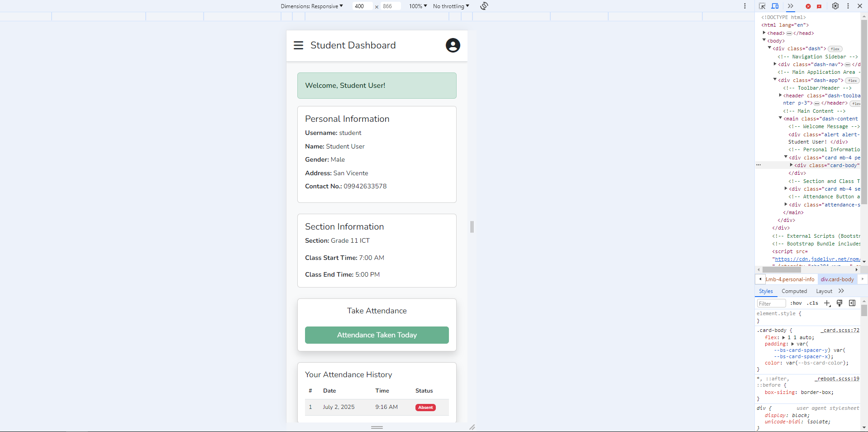Click the user profile avatar icon
Image resolution: width=868 pixels, height=432 pixels.
tap(453, 45)
